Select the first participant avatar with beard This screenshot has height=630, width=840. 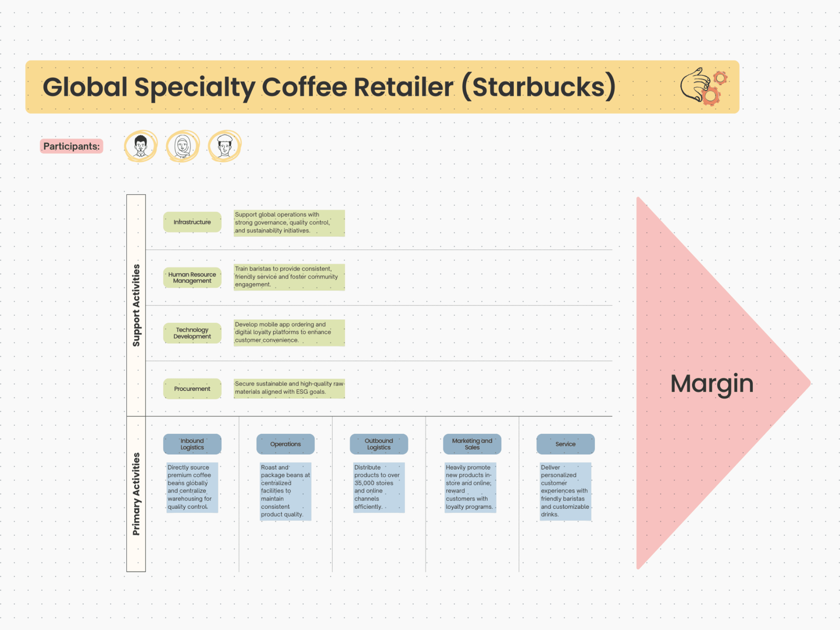[140, 146]
